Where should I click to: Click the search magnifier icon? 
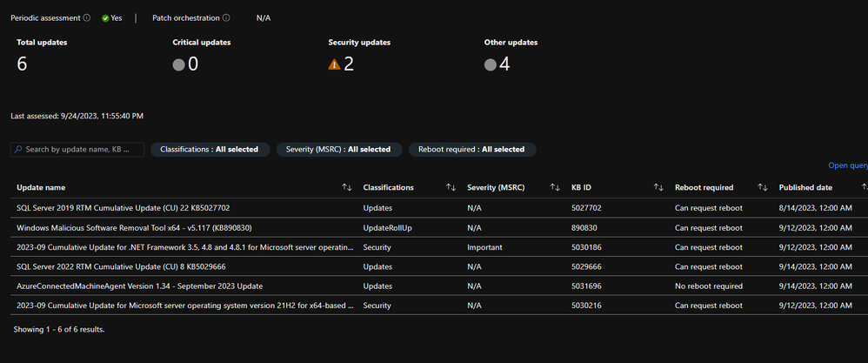pyautogui.click(x=18, y=150)
